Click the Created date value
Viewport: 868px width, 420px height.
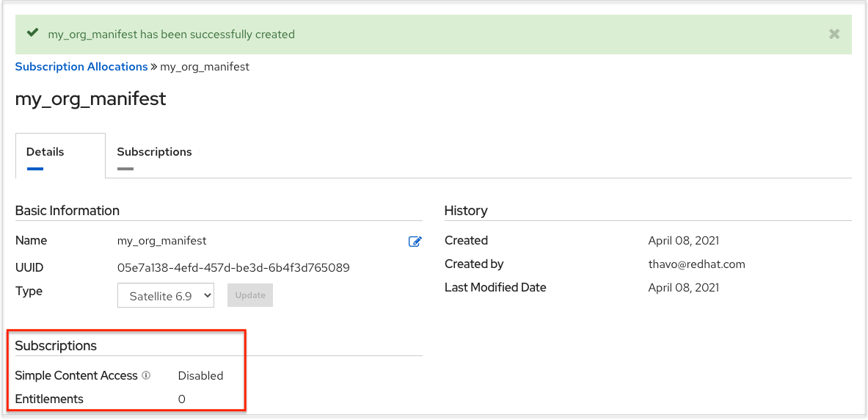point(683,241)
